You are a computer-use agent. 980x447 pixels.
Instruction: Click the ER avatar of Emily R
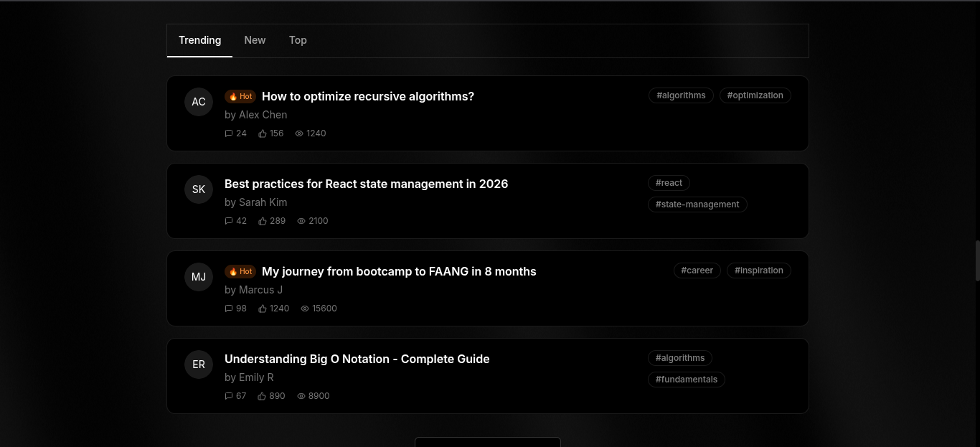coord(199,364)
